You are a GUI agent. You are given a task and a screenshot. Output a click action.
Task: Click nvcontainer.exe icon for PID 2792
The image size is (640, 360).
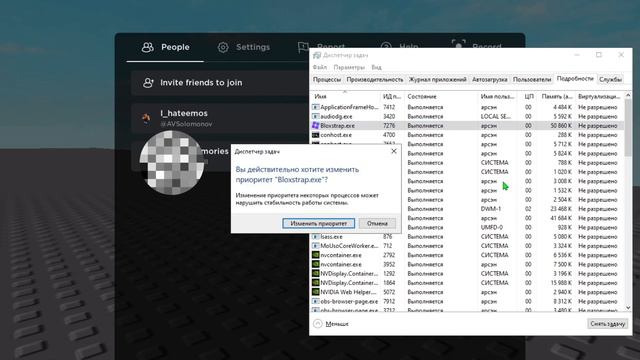pos(316,255)
